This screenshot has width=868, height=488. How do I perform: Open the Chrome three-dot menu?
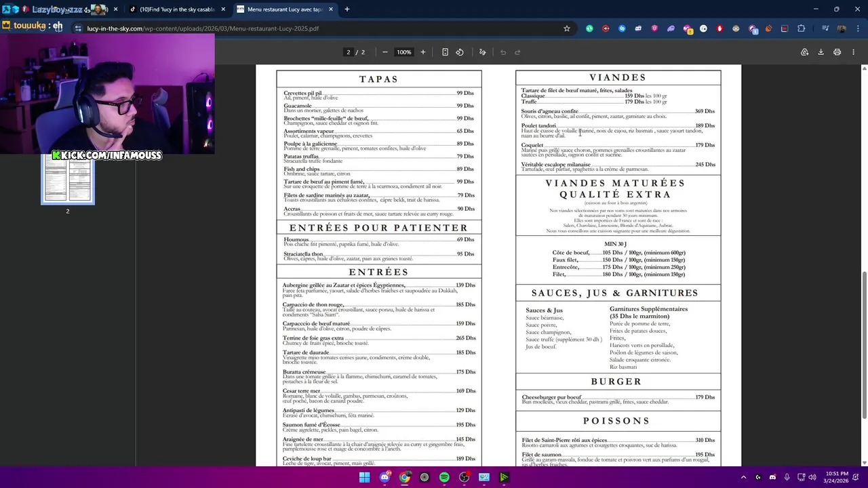pyautogui.click(x=857, y=28)
